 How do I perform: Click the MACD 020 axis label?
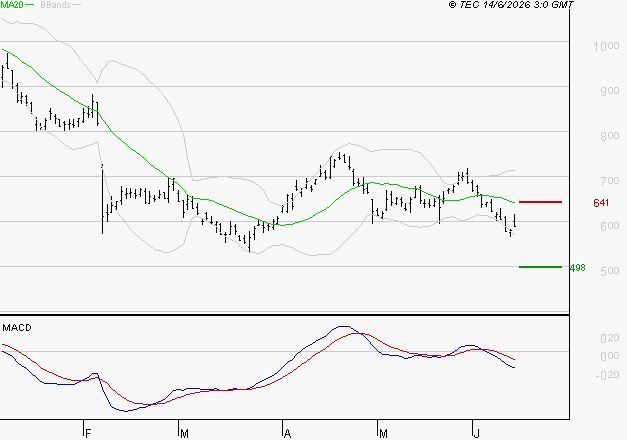(610, 338)
